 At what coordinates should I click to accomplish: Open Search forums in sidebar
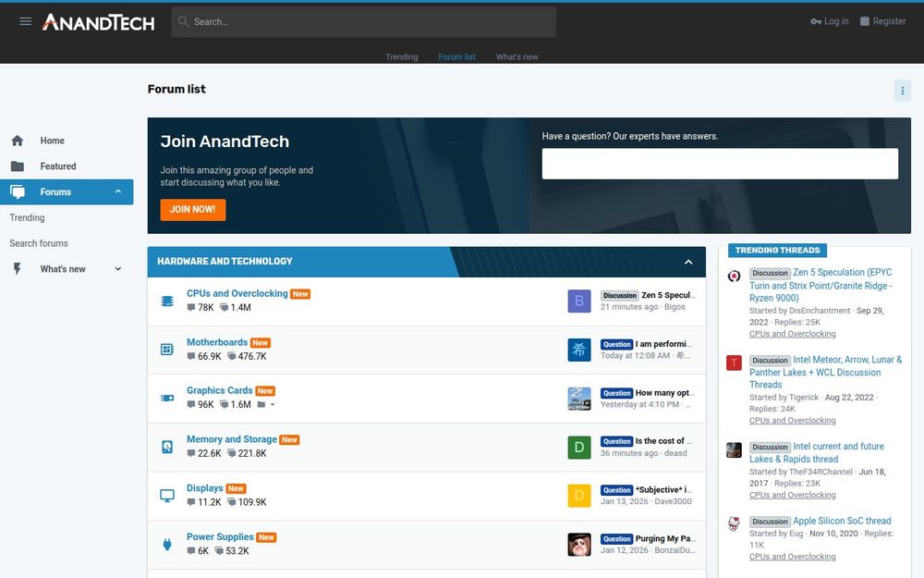point(39,243)
